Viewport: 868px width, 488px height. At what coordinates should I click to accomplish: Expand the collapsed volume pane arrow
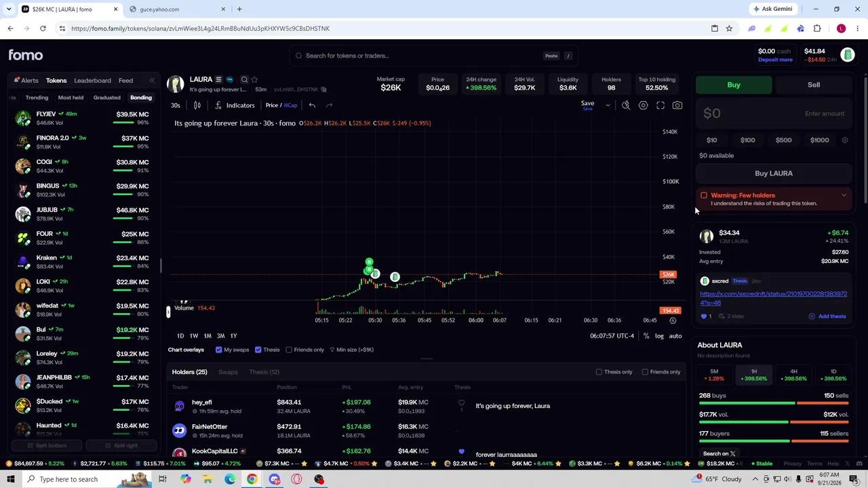[168, 312]
